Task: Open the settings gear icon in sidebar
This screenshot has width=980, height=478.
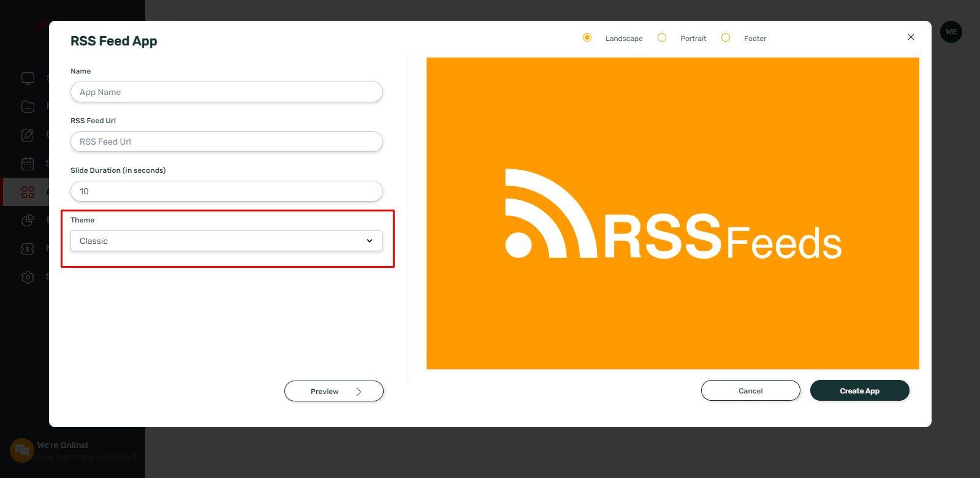Action: (x=28, y=277)
